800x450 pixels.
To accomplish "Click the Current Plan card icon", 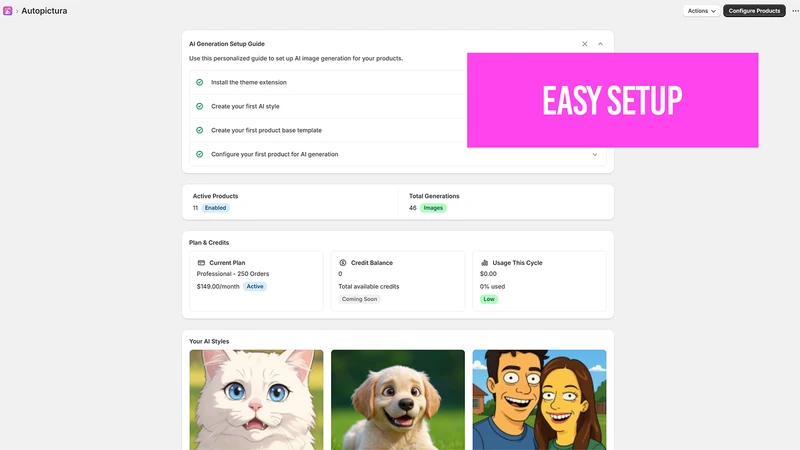I will tap(201, 263).
